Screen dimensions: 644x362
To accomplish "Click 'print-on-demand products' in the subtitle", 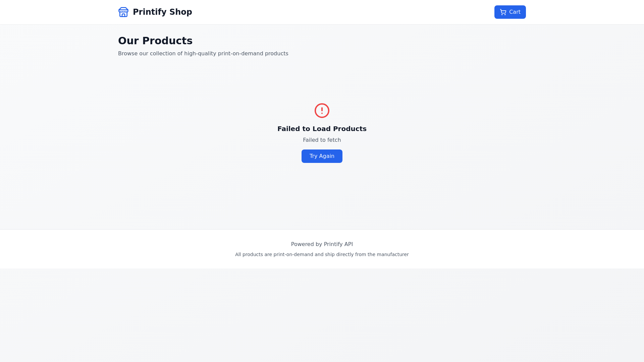I will (253, 54).
